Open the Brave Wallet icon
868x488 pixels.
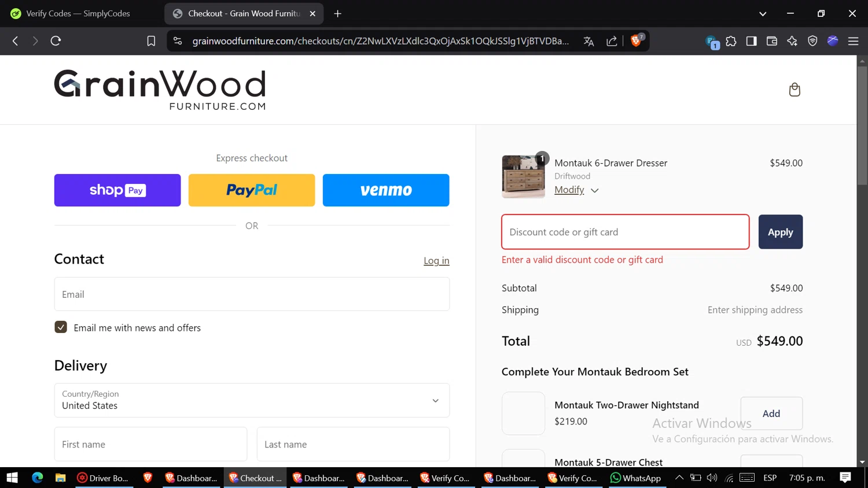(772, 41)
